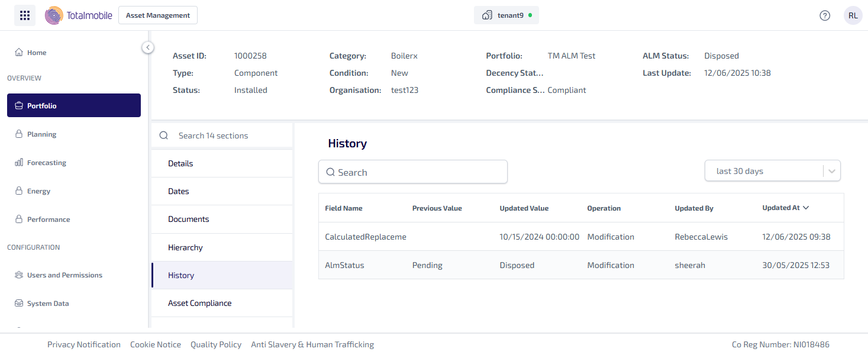Image resolution: width=868 pixels, height=355 pixels.
Task: Open System Data configuration
Action: [48, 304]
